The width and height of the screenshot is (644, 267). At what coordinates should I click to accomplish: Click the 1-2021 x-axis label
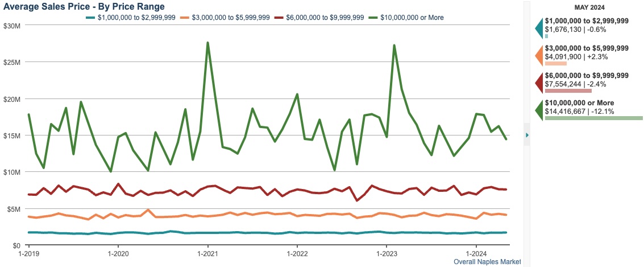[208, 254]
